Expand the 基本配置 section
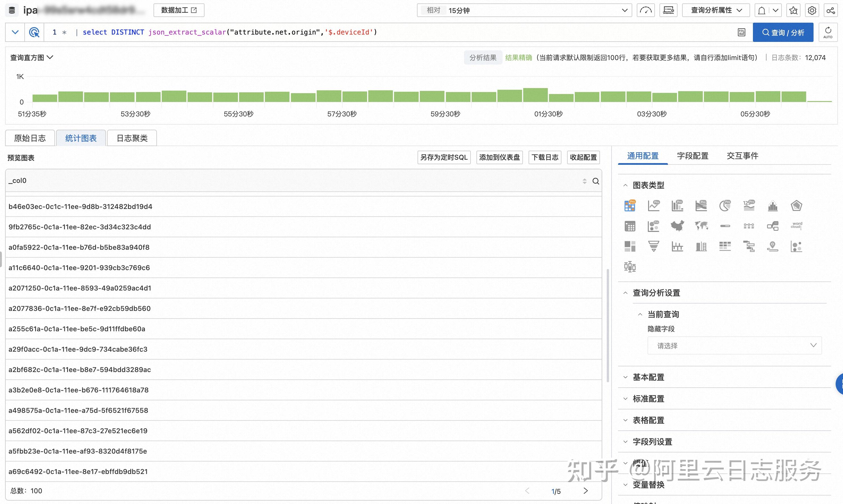The image size is (843, 504). click(648, 377)
